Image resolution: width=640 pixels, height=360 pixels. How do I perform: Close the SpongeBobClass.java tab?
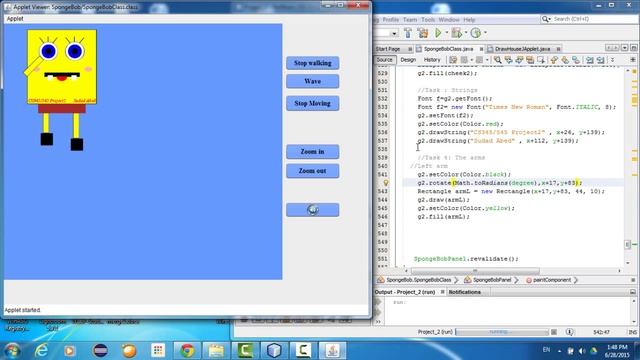pos(481,49)
